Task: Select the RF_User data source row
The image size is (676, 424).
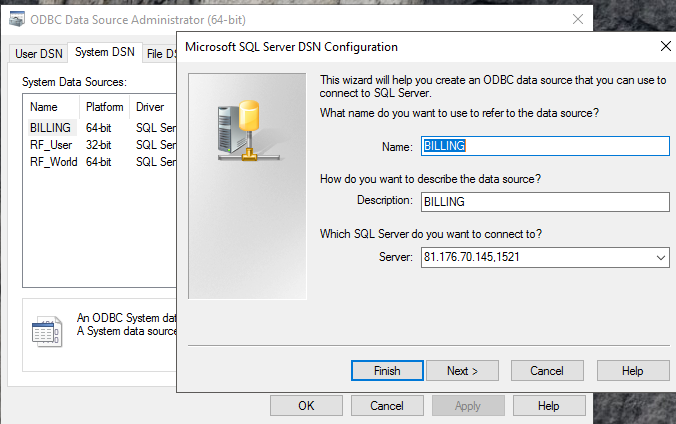Action: tap(100, 145)
